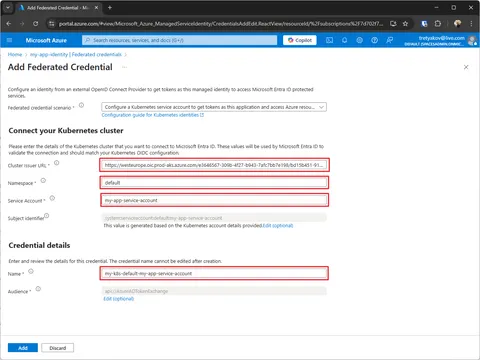The height and width of the screenshot is (360, 480).
Task: Click the browser address bar URL
Action: click(221, 24)
